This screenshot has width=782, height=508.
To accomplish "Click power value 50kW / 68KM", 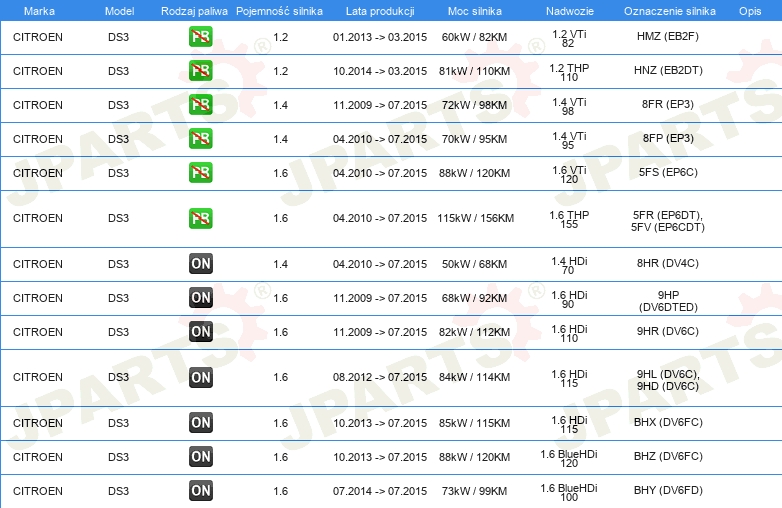I will [x=474, y=264].
